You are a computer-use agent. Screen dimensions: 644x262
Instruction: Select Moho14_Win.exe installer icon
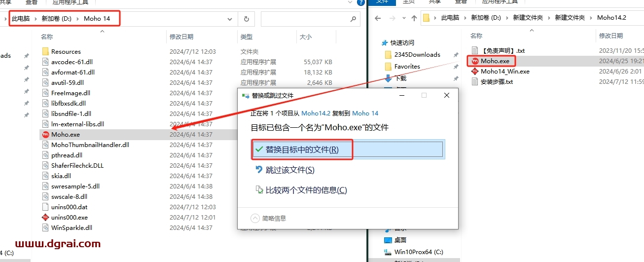coord(475,71)
